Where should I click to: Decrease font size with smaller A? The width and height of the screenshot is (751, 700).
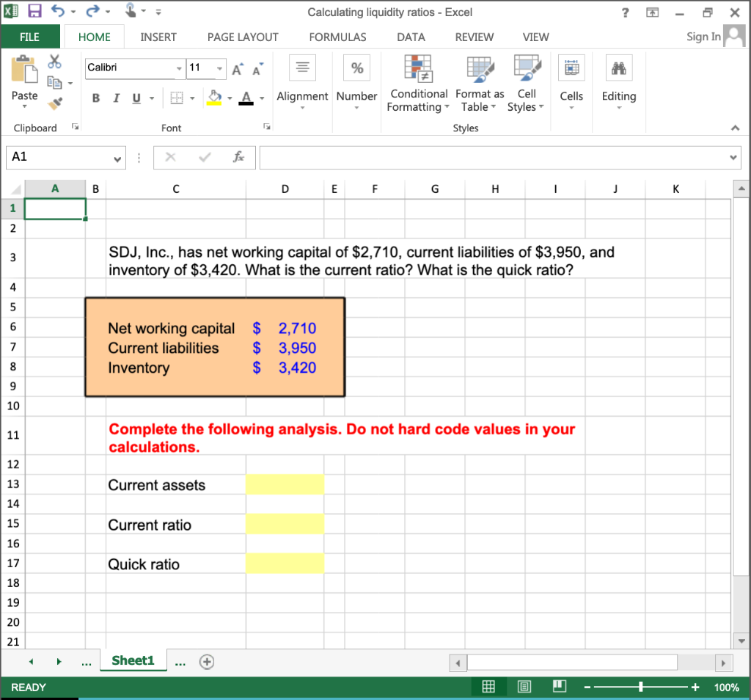click(x=257, y=70)
